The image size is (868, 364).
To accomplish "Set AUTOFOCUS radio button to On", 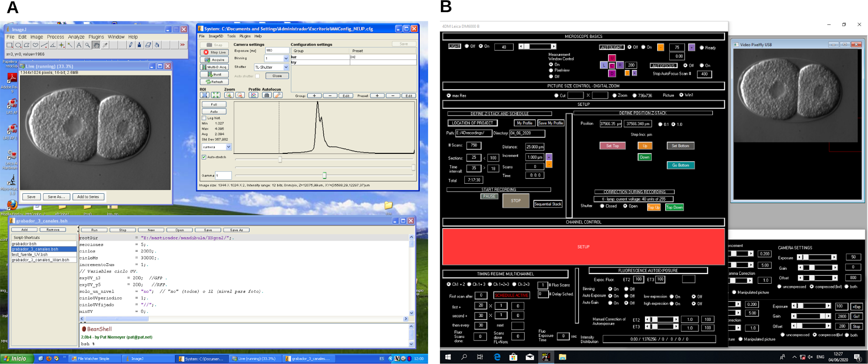I will coord(702,66).
